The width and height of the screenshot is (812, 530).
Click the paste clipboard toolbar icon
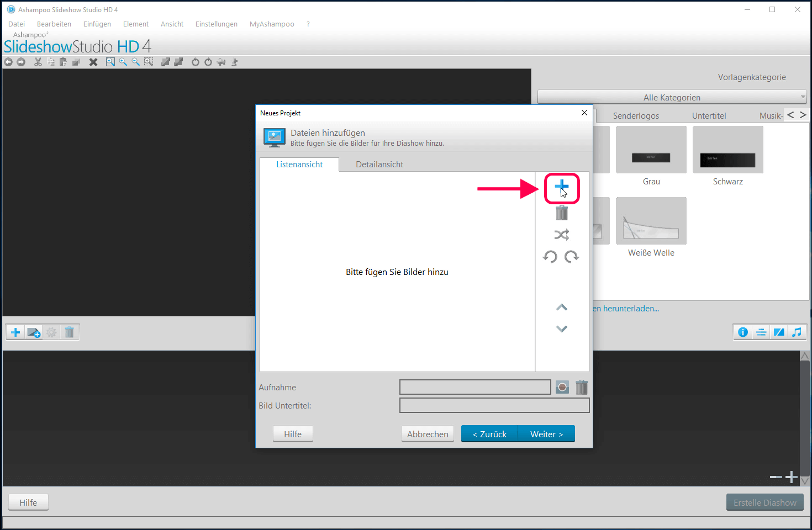(x=63, y=62)
